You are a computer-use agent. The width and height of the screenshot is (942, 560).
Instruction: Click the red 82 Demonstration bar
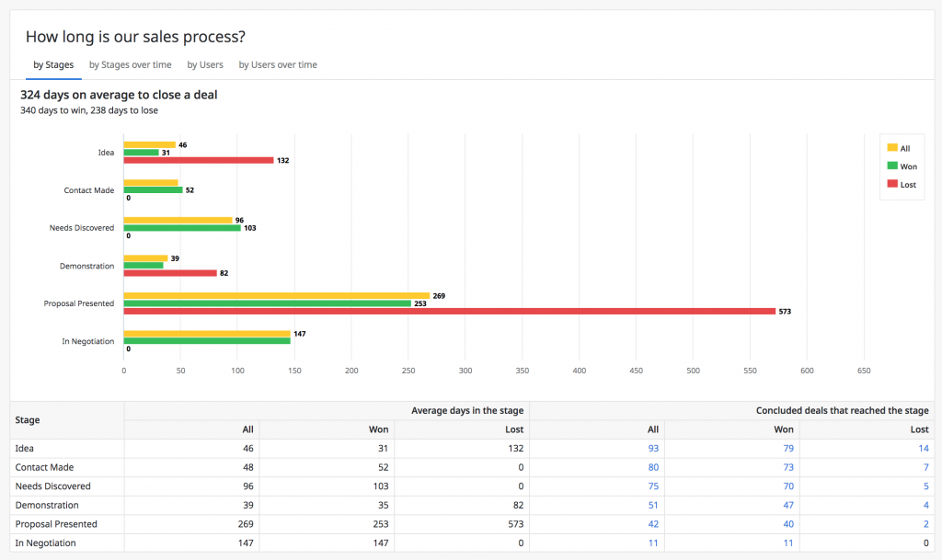[170, 273]
